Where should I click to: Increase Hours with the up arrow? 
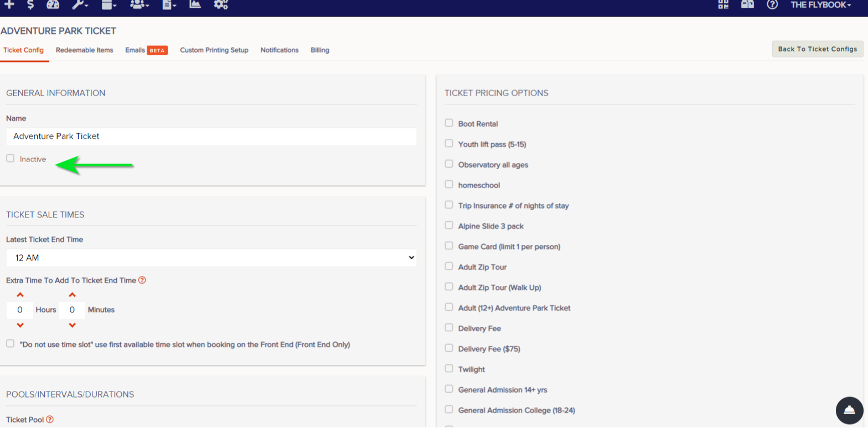point(20,295)
